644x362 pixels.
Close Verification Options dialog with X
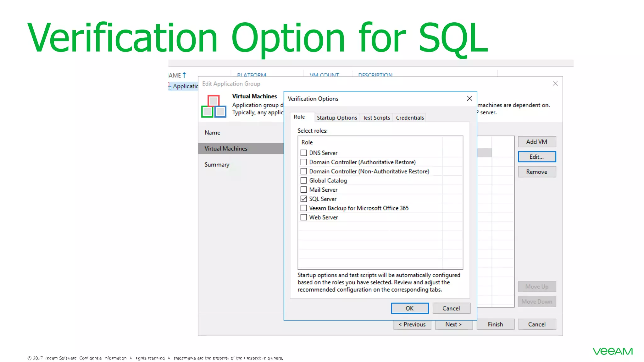coord(469,98)
